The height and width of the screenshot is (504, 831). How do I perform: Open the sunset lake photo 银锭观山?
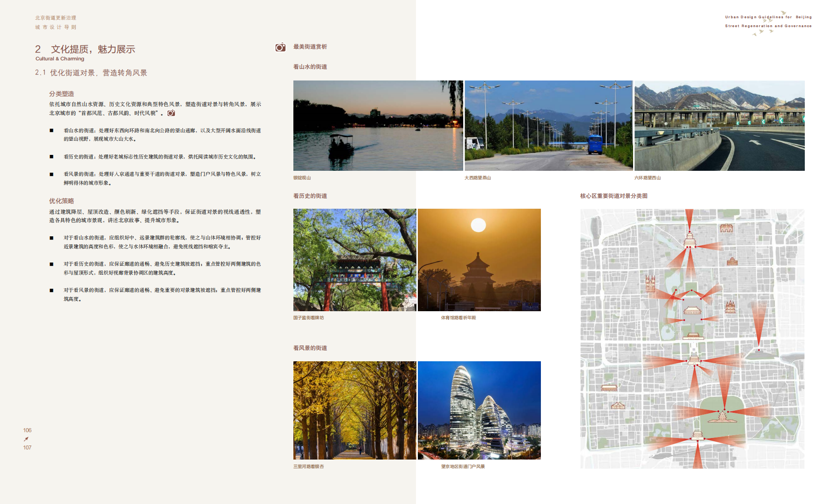point(378,125)
